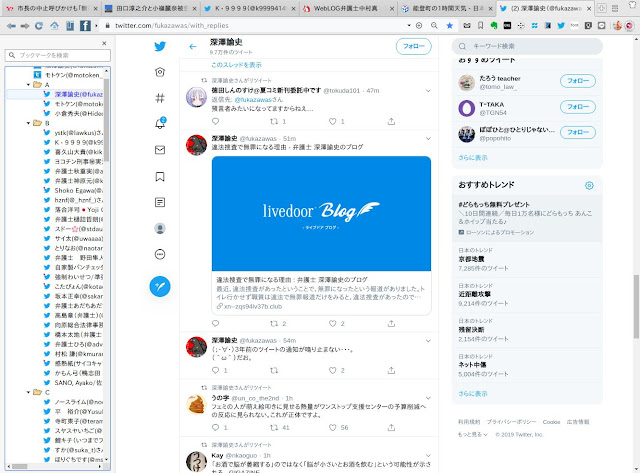
Task: Click the page vertical scrollbar thumb
Action: pyautogui.click(x=636, y=306)
